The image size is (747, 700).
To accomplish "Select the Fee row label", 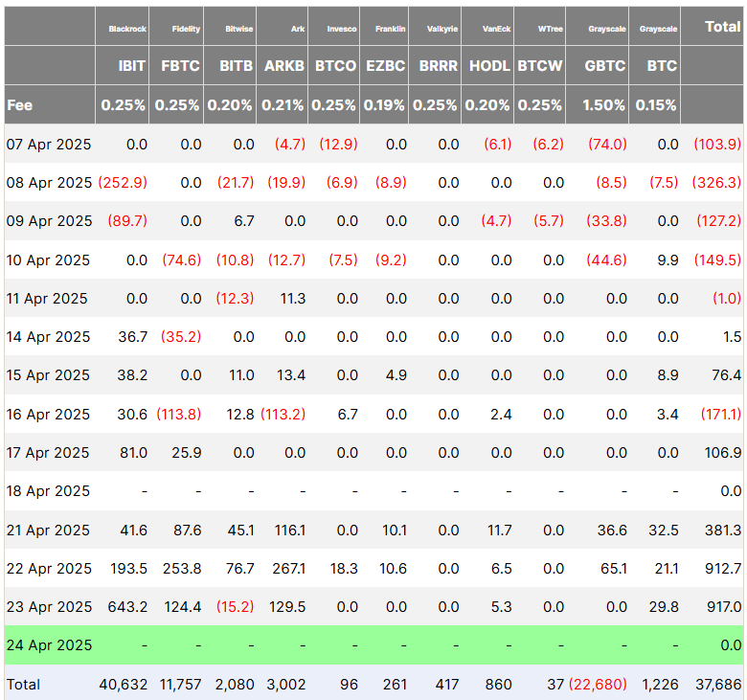I will click(20, 104).
